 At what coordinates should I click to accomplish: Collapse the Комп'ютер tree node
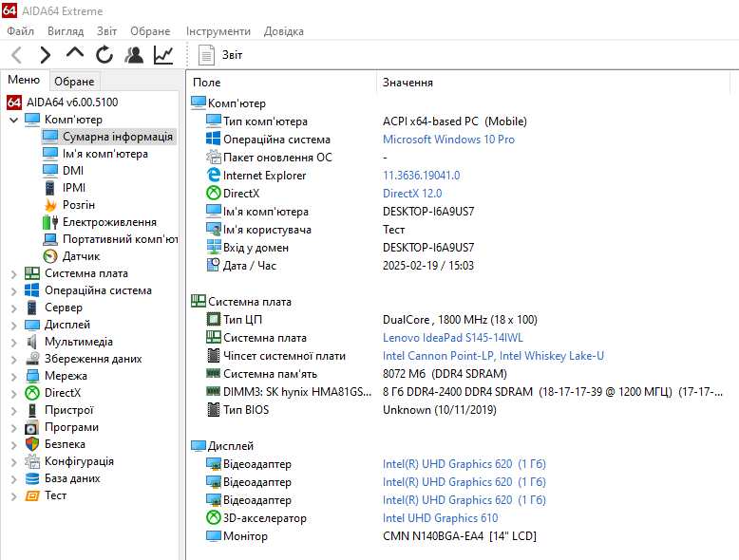point(13,120)
